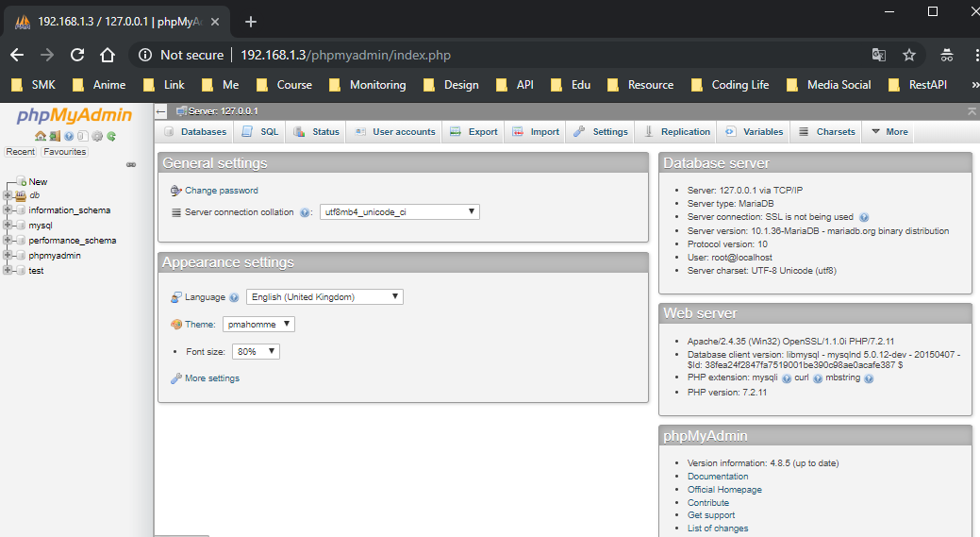This screenshot has width=980, height=537.
Task: Click the help icon next to SSL status
Action: [x=864, y=217]
